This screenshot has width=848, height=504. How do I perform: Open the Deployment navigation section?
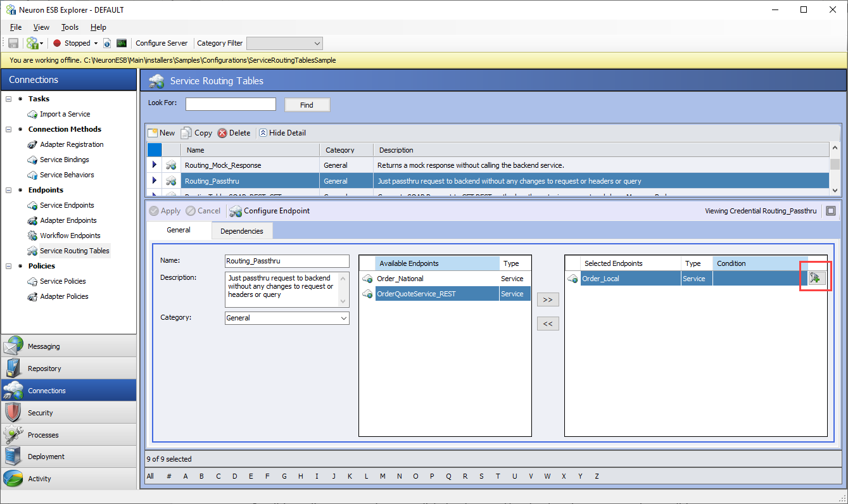point(68,457)
